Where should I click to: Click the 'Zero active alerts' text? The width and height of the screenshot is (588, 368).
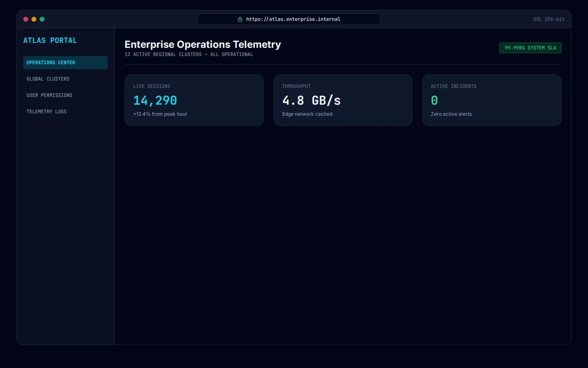pyautogui.click(x=451, y=114)
